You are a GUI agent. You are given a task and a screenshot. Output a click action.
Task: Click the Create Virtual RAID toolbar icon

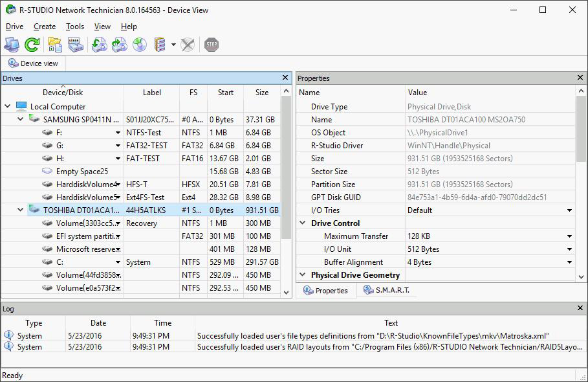(x=160, y=45)
